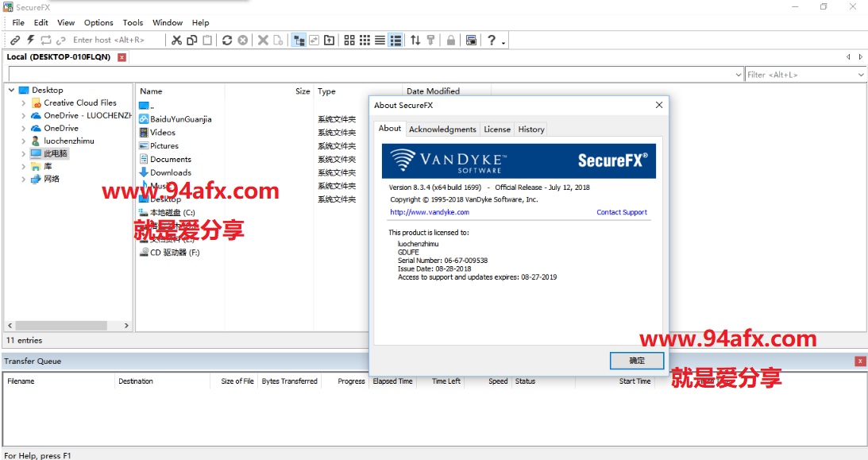Open the http://www.vandyke.com link
868x460 pixels.
click(430, 212)
